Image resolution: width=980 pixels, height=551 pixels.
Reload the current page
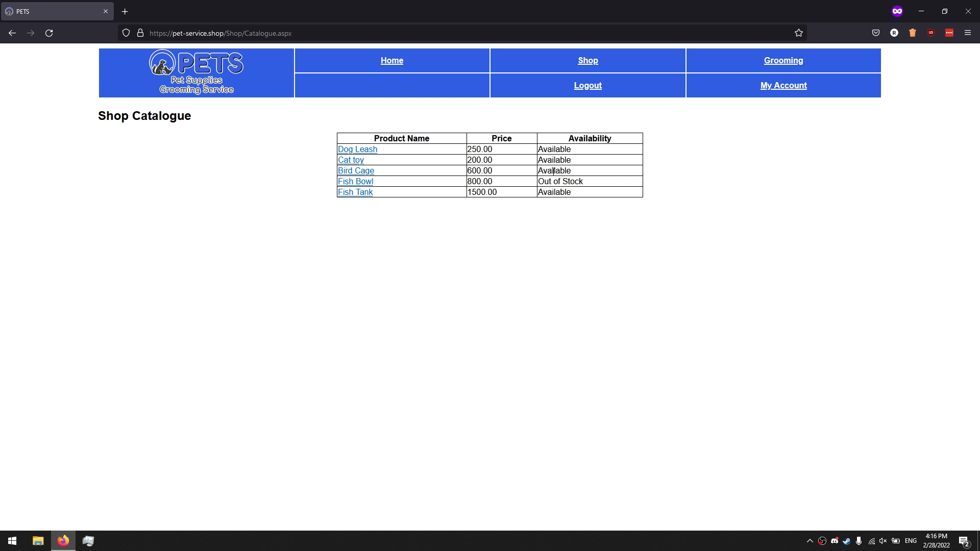tap(49, 33)
